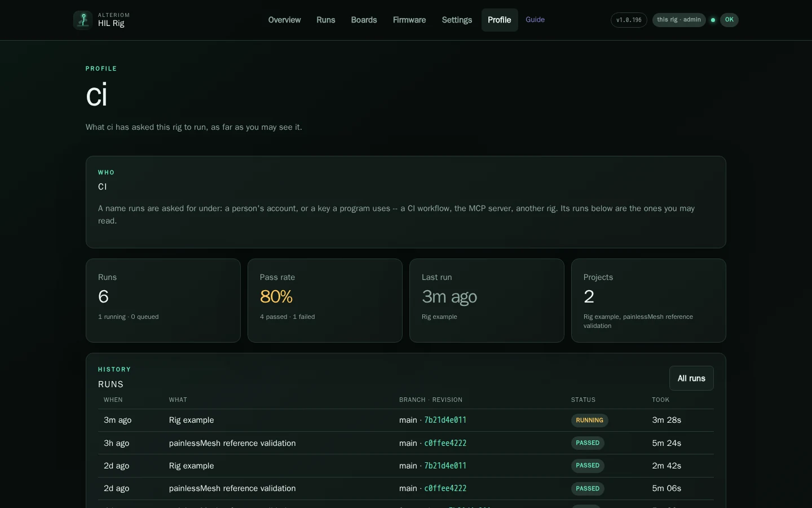Click the subtitle "What ci has asked this rig to run"

click(194, 127)
